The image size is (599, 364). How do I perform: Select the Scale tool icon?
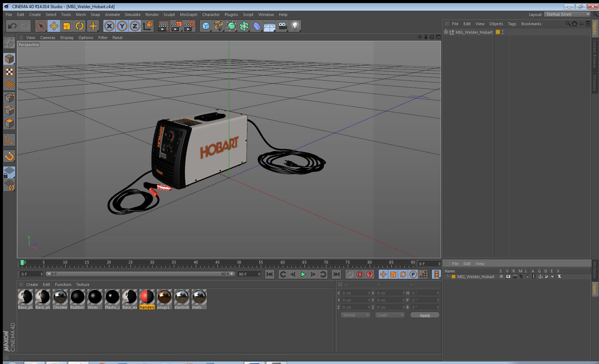pyautogui.click(x=67, y=26)
